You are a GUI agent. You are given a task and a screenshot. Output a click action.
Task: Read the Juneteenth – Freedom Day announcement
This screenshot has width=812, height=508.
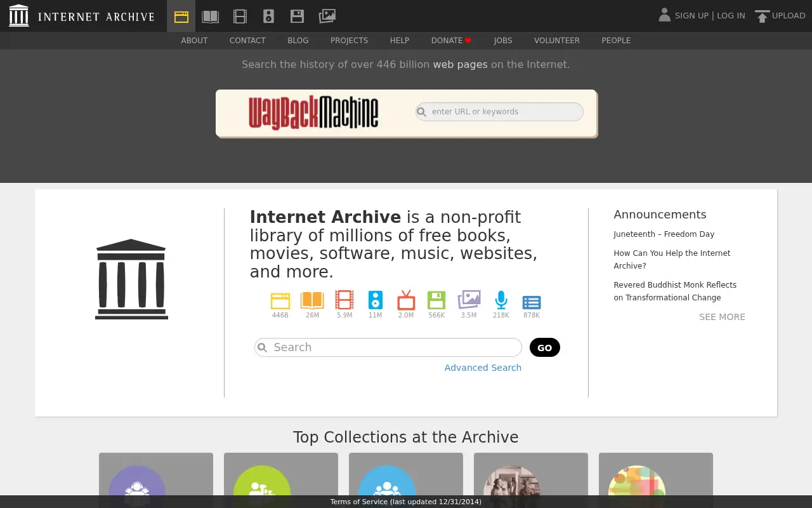click(x=664, y=234)
